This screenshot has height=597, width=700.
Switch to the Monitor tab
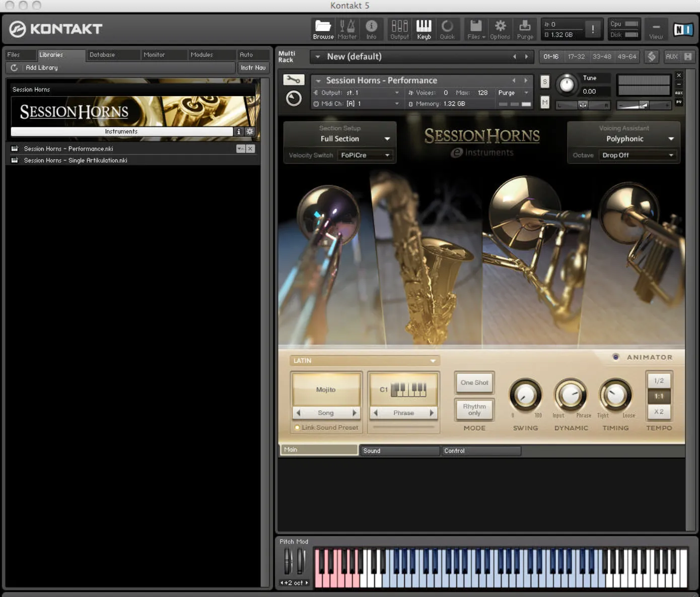click(164, 54)
